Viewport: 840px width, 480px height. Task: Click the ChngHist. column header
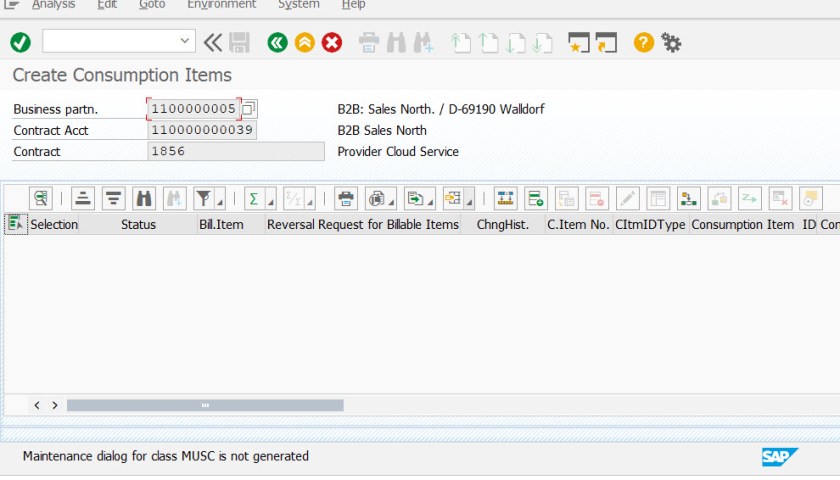click(x=502, y=224)
